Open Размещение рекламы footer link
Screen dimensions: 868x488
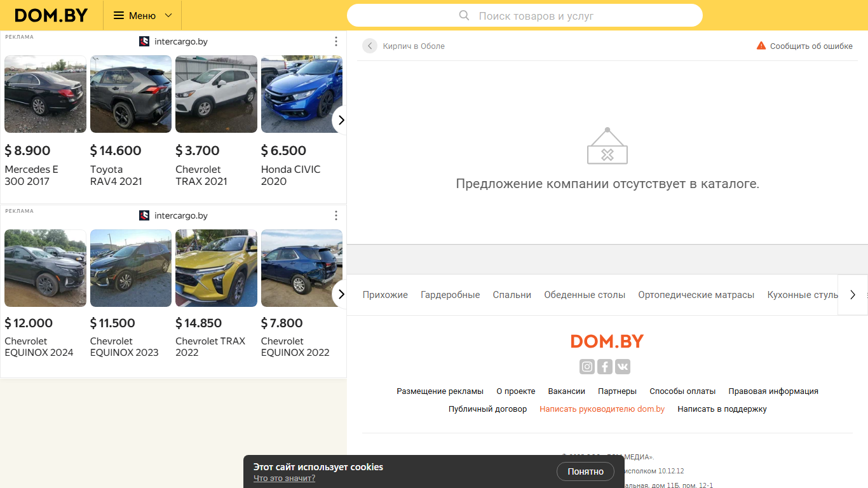click(x=440, y=391)
